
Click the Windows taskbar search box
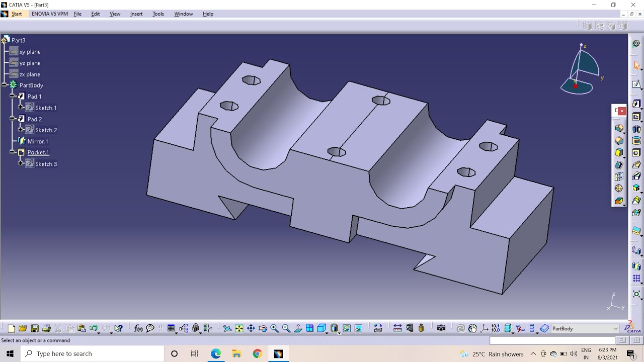click(92, 354)
